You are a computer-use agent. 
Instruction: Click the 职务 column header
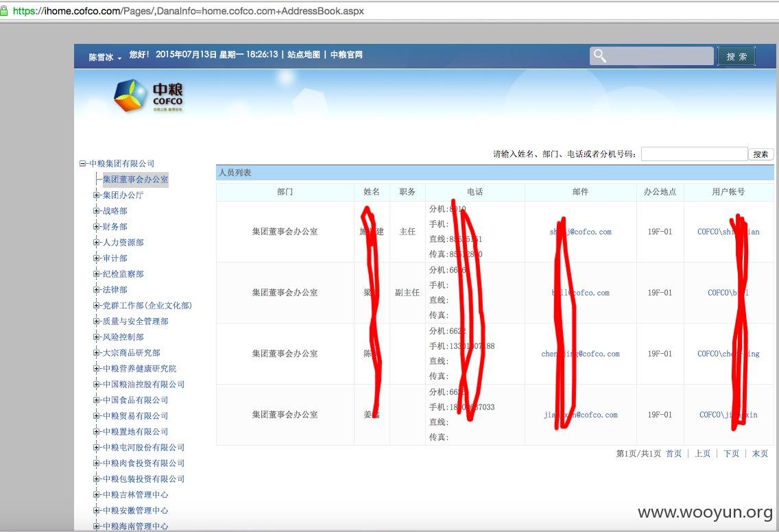point(407,192)
